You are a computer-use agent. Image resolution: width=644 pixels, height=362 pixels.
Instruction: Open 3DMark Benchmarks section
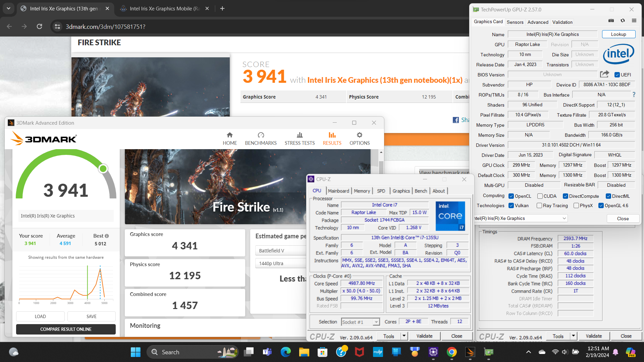[x=261, y=139]
